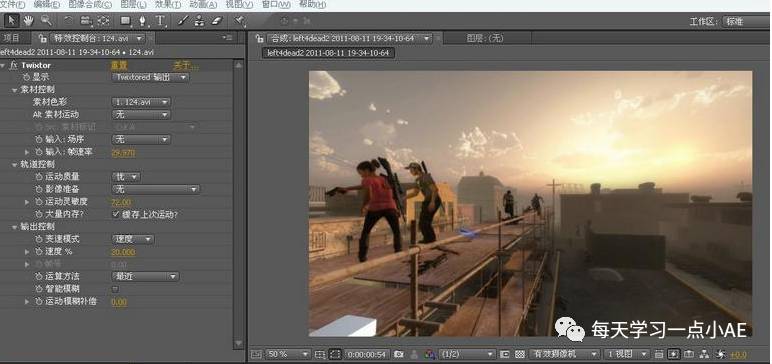Open the grid and guide options icon

point(320,354)
